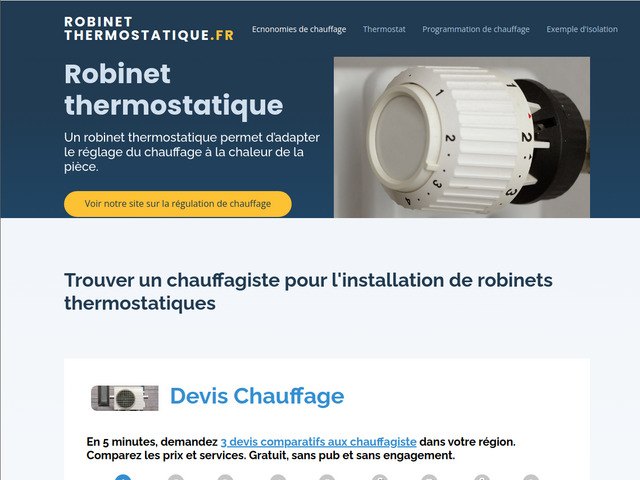Select the last gray step circle

pos(531,477)
